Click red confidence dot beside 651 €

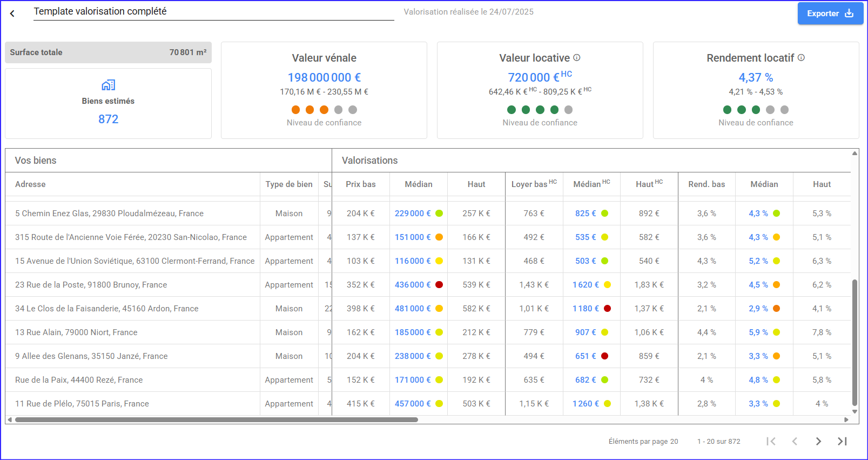(604, 356)
